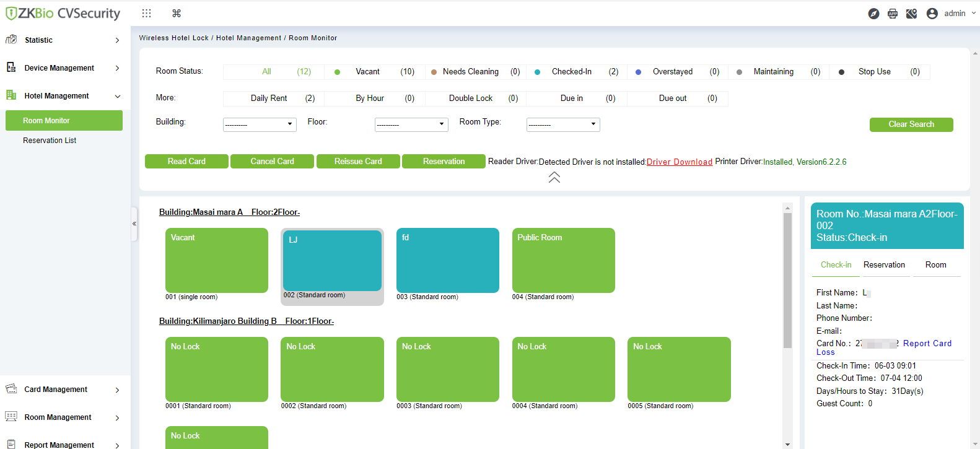980x449 pixels.
Task: Click the command shortcut icon in header
Action: click(177, 13)
